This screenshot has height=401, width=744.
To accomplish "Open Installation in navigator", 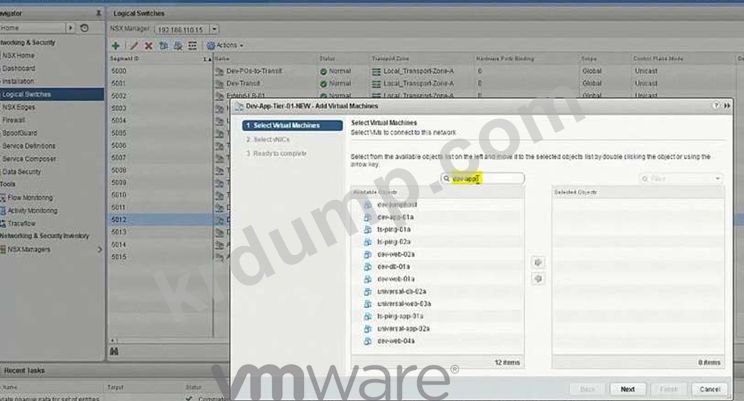I will coord(18,81).
